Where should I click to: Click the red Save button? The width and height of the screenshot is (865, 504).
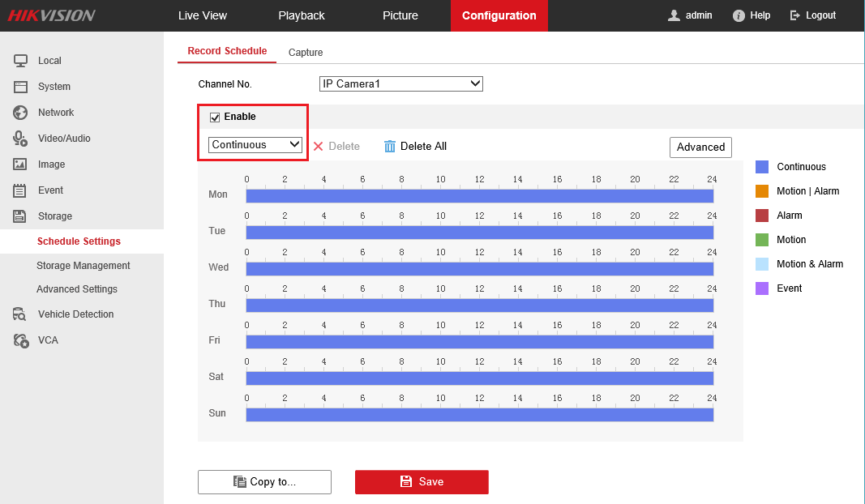[422, 482]
